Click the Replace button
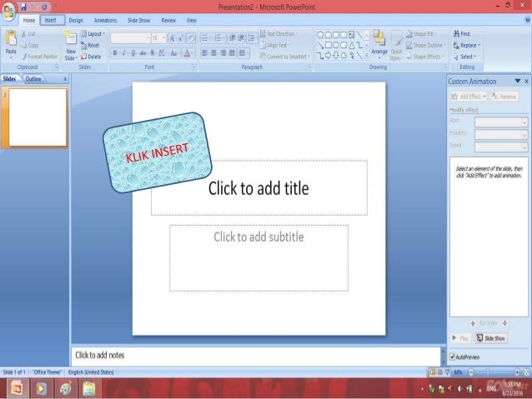 [x=467, y=45]
